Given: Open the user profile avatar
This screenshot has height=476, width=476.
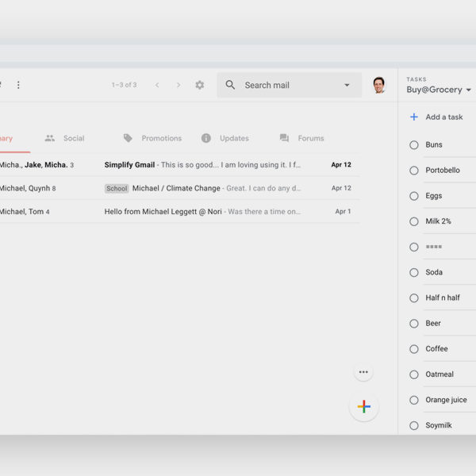Looking at the screenshot, I should tap(379, 85).
